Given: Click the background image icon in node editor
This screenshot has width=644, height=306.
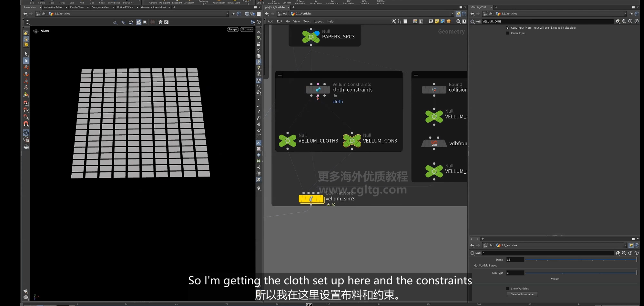Looking at the screenshot, I should 443,22.
